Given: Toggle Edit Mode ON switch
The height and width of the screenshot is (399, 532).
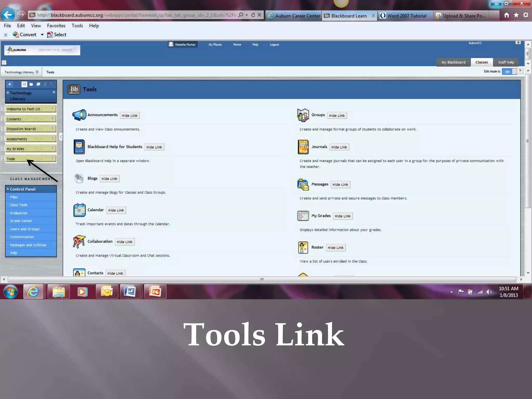Looking at the screenshot, I should coord(509,72).
